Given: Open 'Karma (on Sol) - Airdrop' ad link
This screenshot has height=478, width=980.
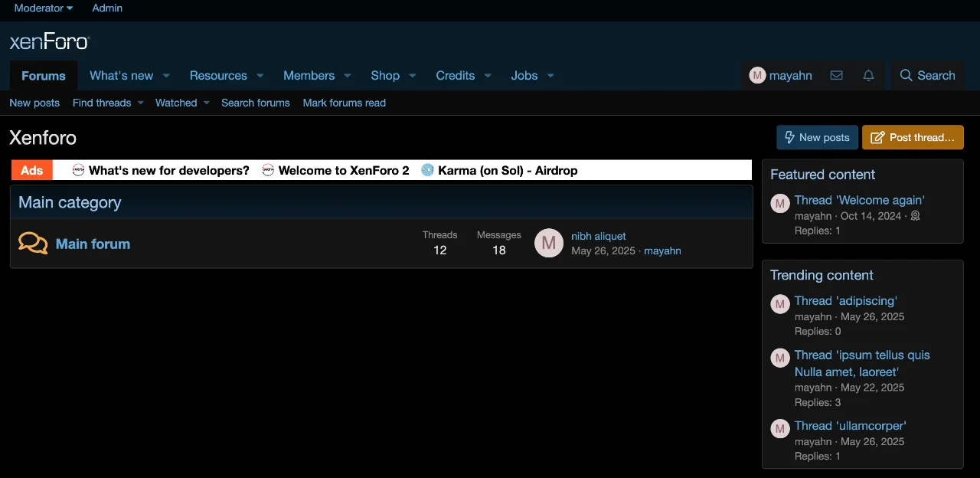Looking at the screenshot, I should [507, 170].
